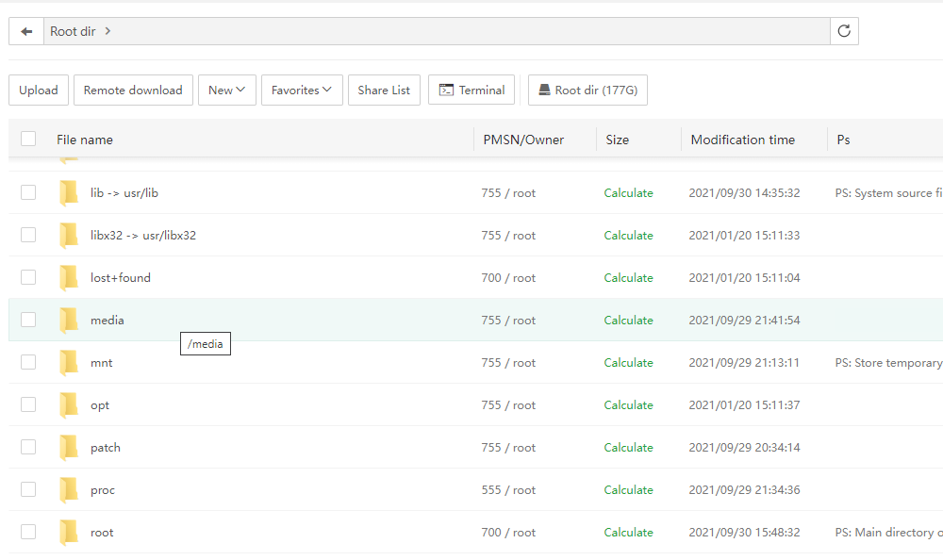Toggle the select-all checkbox in header
943x560 pixels.
(28, 139)
